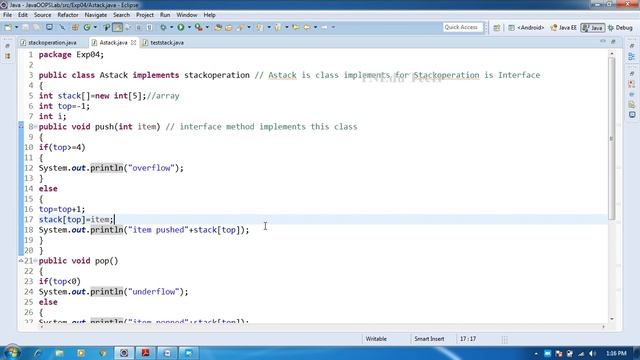Viewport: 640px width, 360px height.
Task: Click the green Run play button
Action: point(181,27)
